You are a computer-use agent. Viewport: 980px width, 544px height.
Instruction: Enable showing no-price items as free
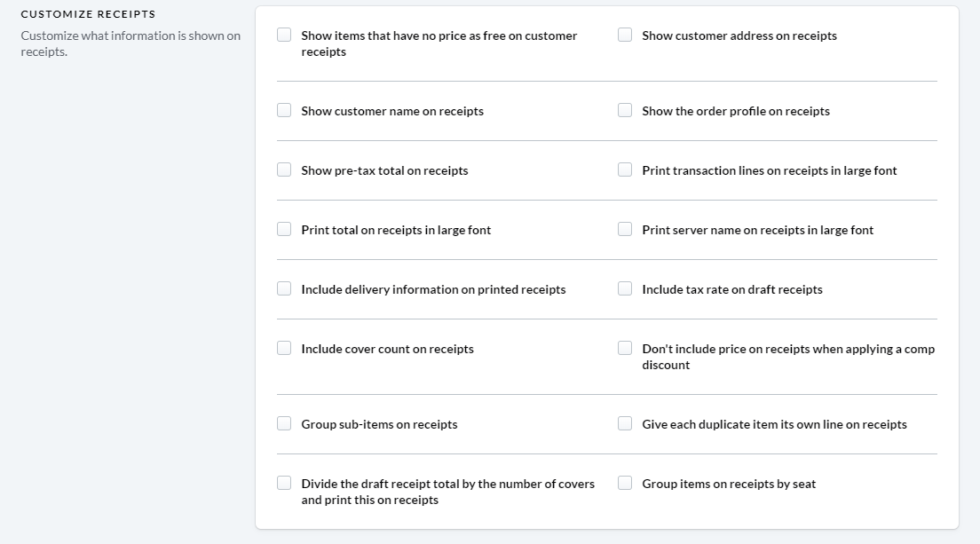pos(284,35)
